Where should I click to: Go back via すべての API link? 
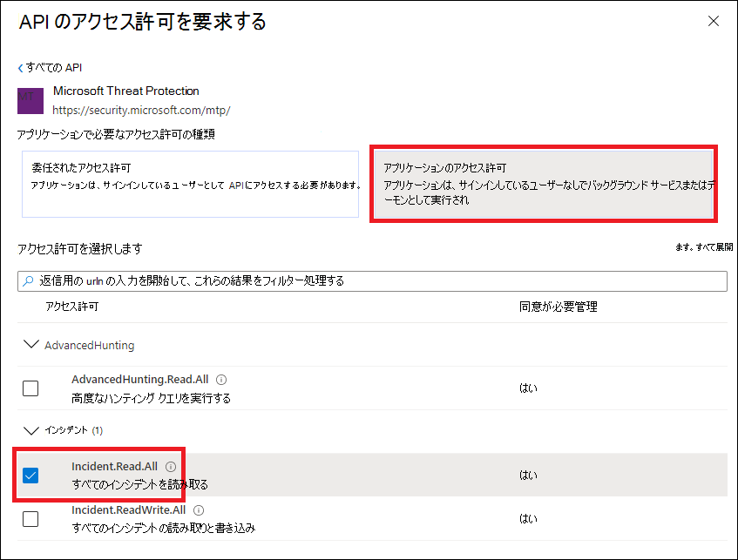[x=54, y=68]
